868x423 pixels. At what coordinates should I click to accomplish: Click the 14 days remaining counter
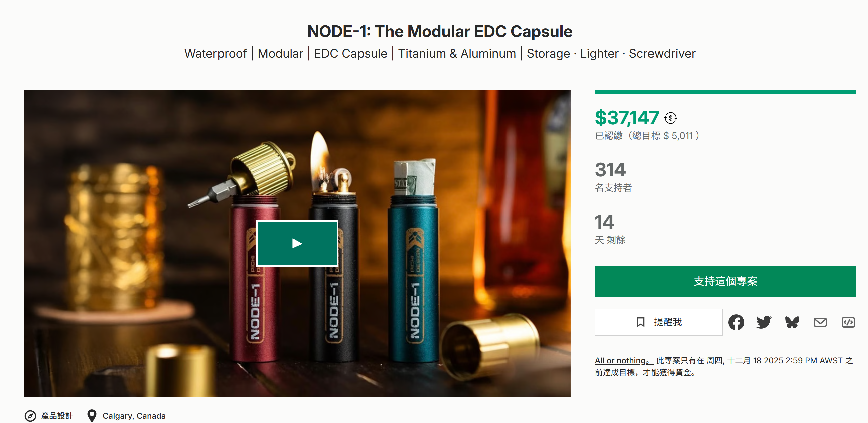click(x=604, y=222)
